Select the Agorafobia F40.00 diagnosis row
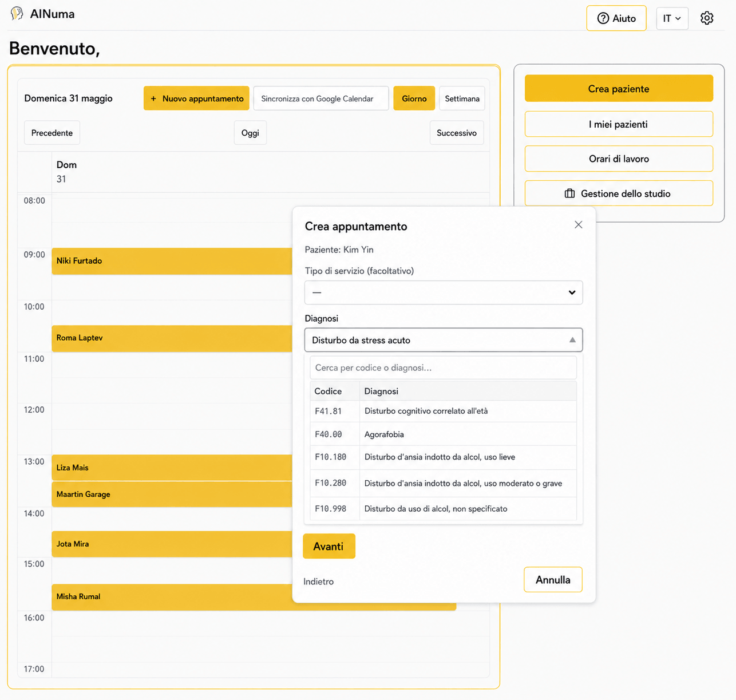This screenshot has width=736, height=700. pyautogui.click(x=443, y=434)
